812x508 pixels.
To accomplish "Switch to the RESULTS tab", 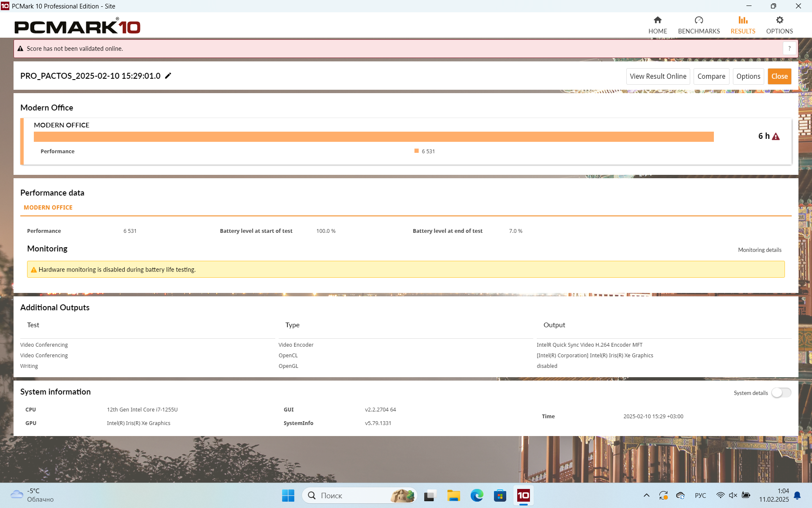I will [x=743, y=25].
